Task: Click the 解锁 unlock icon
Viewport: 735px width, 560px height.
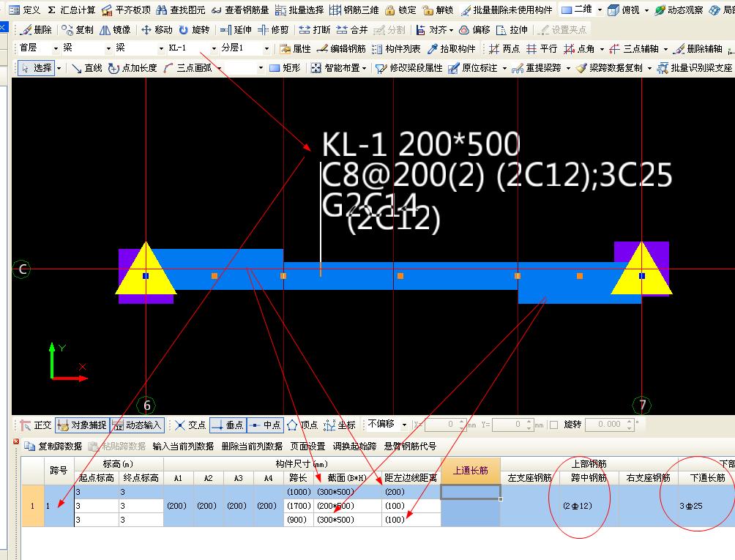Action: (437, 10)
